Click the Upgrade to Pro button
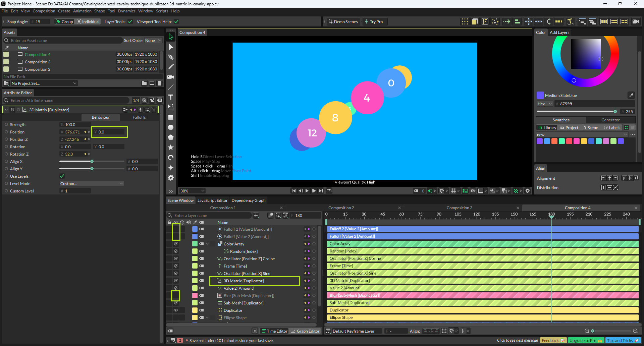The width and height of the screenshot is (644, 346). (586, 341)
